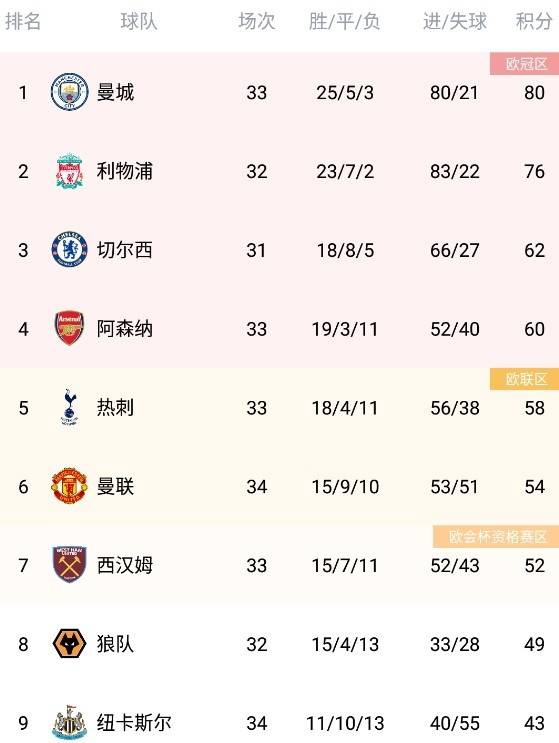This screenshot has height=743, width=559.
Task: Click the Wolves wolf-head crest
Action: pyautogui.click(x=69, y=643)
